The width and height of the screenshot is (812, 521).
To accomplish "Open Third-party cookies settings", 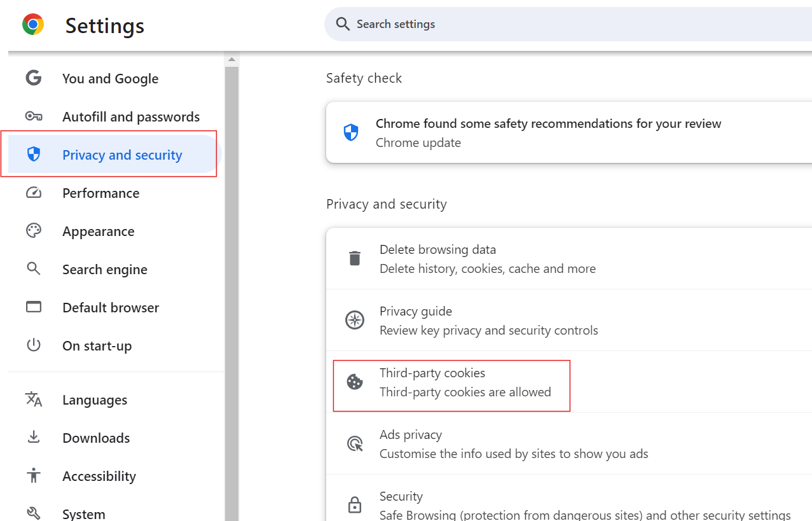I will click(x=569, y=382).
